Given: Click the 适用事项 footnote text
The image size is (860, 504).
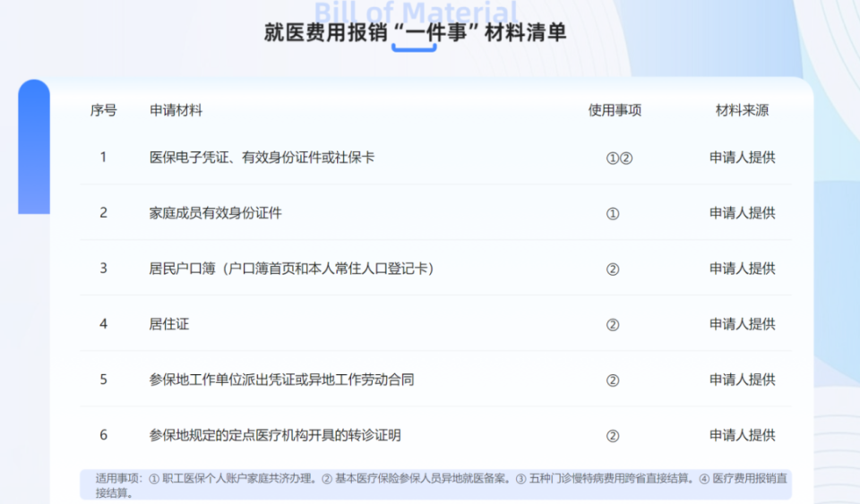Looking at the screenshot, I should (441, 485).
